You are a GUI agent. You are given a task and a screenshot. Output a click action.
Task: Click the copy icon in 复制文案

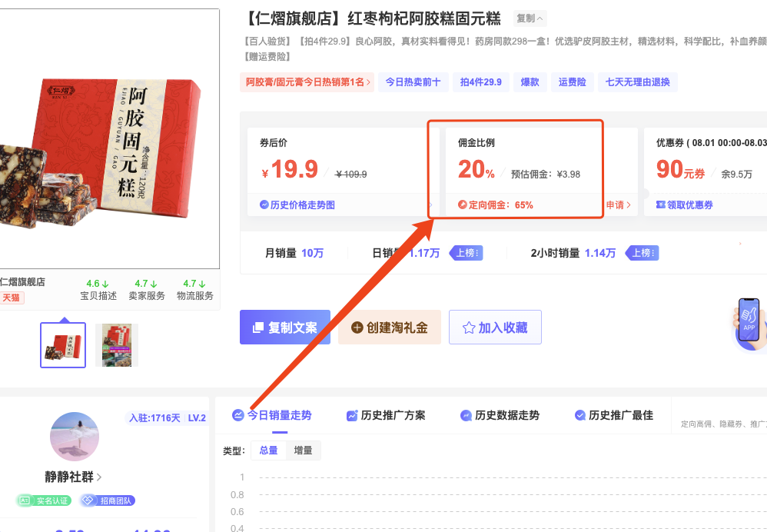258,328
